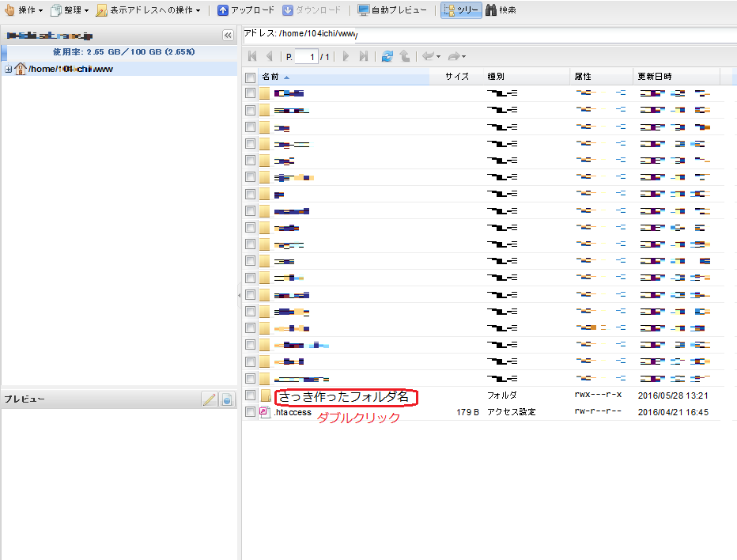Screen dimensions: 737x560
Task: Tick the select-all checkbox in the header
Action: [x=251, y=78]
